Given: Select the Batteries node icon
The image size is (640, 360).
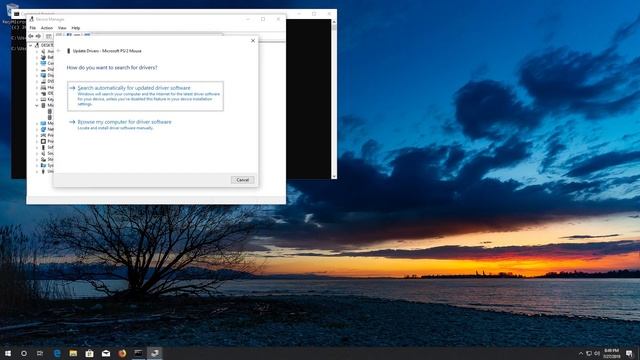Looking at the screenshot, I should tap(43, 57).
